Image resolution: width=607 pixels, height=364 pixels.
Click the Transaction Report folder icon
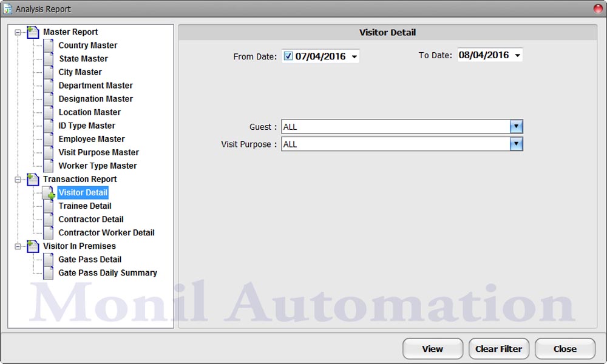tap(33, 179)
